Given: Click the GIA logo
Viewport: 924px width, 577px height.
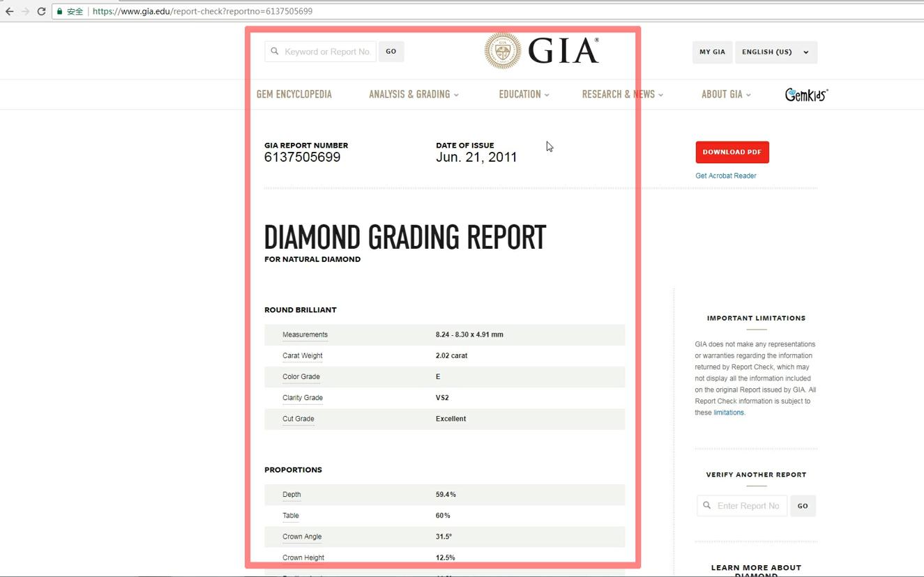Looking at the screenshot, I should click(541, 51).
